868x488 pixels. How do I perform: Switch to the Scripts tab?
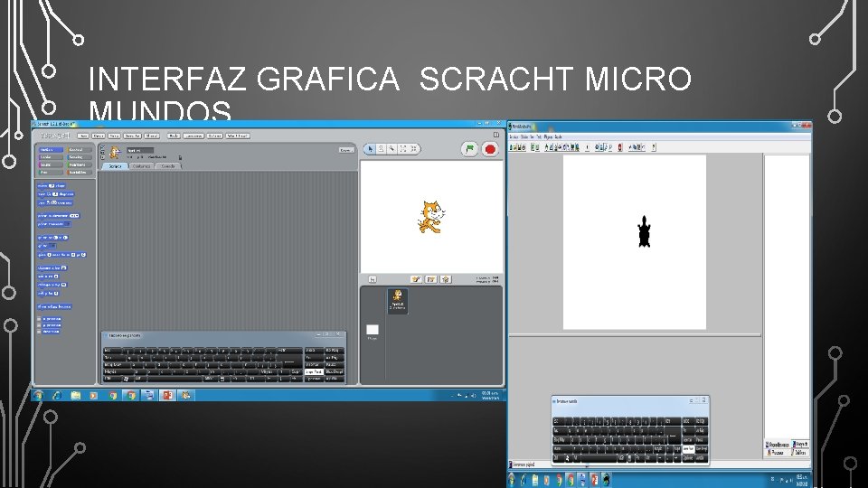(115, 166)
